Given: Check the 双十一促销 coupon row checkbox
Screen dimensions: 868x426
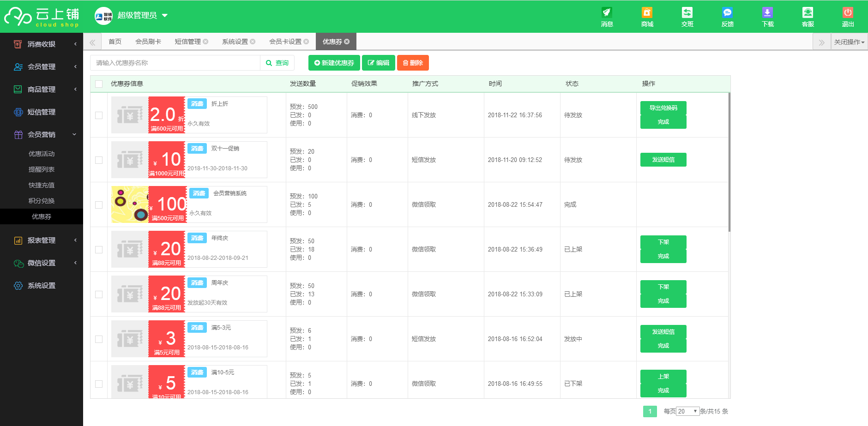Looking at the screenshot, I should coord(99,160).
